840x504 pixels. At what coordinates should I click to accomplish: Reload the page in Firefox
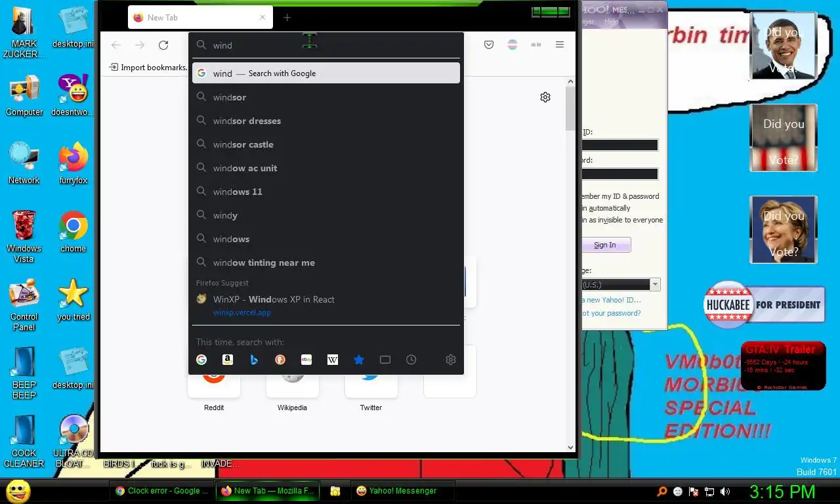(163, 45)
